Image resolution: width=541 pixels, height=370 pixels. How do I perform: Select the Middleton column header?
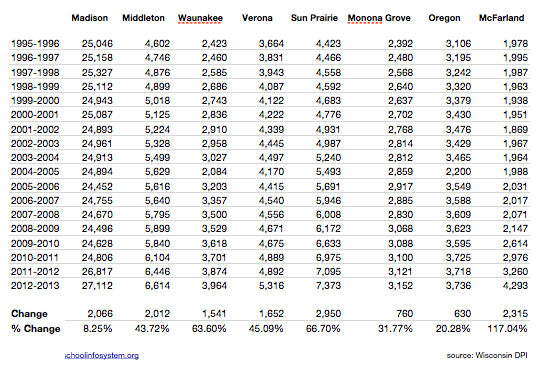[x=144, y=18]
